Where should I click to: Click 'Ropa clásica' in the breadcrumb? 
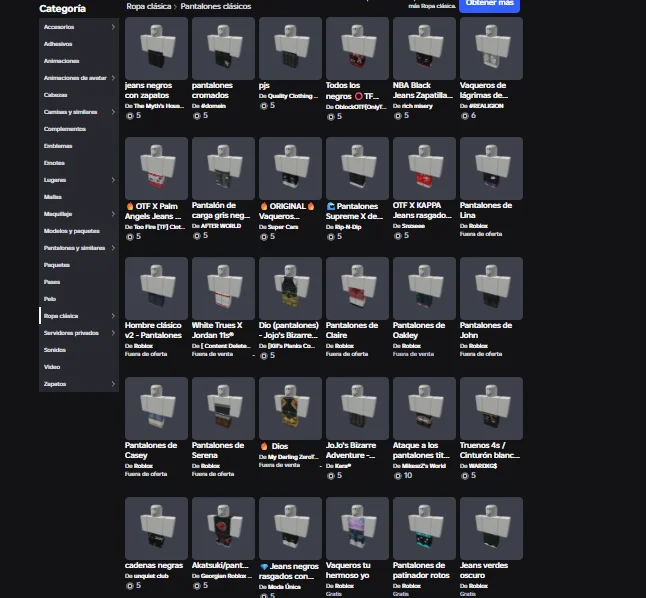(148, 6)
